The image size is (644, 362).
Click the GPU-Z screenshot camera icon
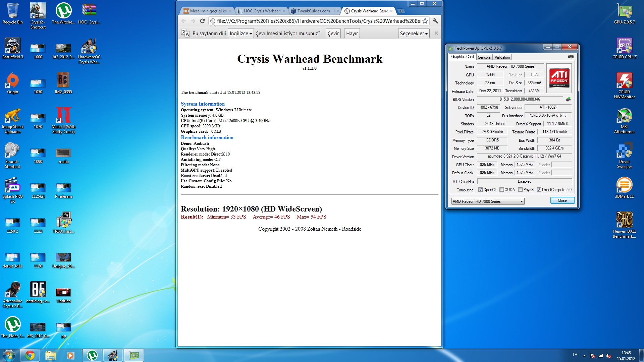pyautogui.click(x=571, y=57)
